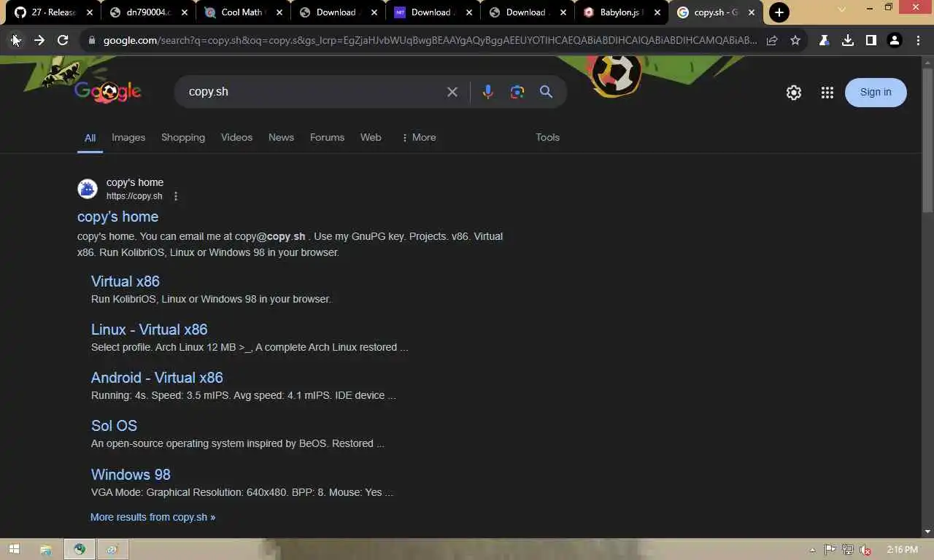The width and height of the screenshot is (934, 560).
Task: Switch to News results
Action: (x=281, y=137)
